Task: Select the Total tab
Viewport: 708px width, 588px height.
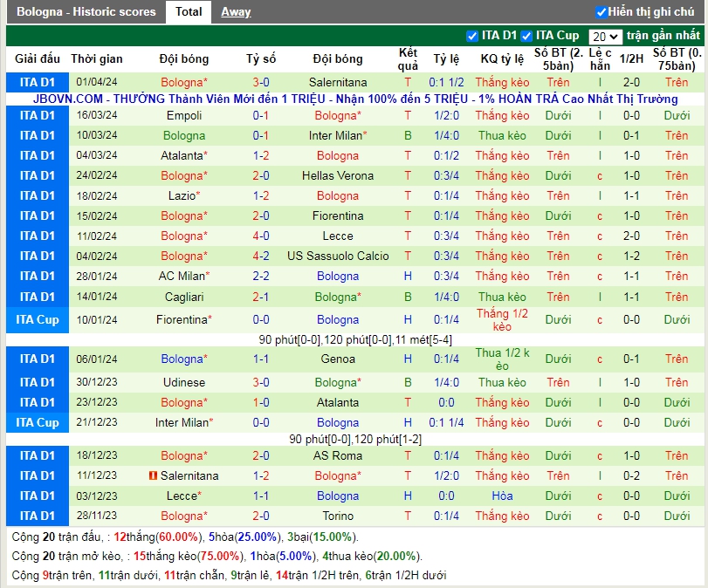Action: tap(189, 12)
